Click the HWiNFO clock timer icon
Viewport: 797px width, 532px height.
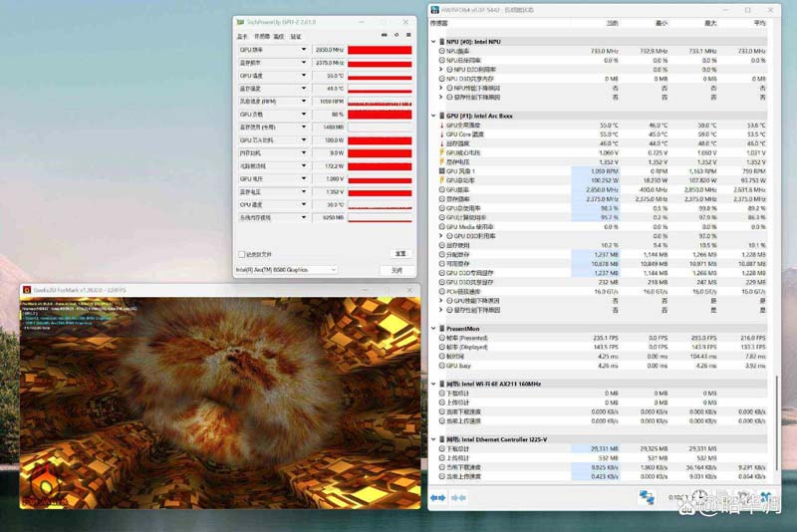(x=699, y=497)
